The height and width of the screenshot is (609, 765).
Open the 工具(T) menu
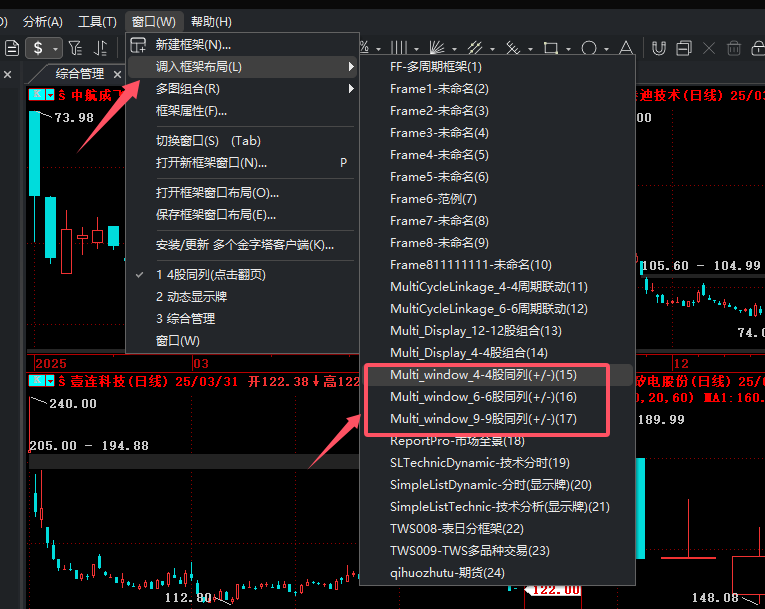pyautogui.click(x=97, y=22)
